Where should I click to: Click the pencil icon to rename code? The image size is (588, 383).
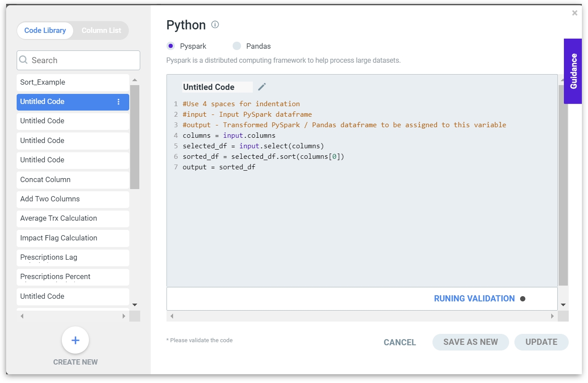262,87
